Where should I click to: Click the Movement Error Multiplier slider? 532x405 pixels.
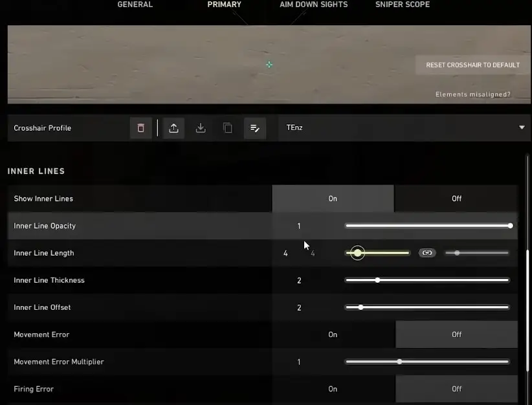[x=427, y=362]
